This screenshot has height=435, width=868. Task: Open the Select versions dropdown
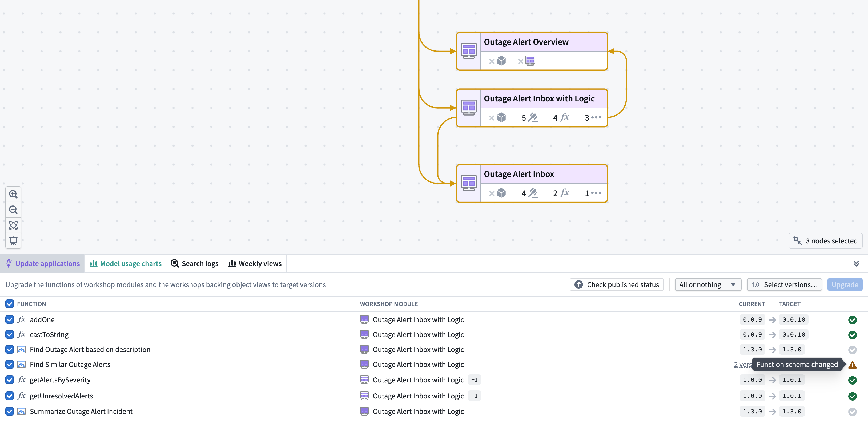784,284
